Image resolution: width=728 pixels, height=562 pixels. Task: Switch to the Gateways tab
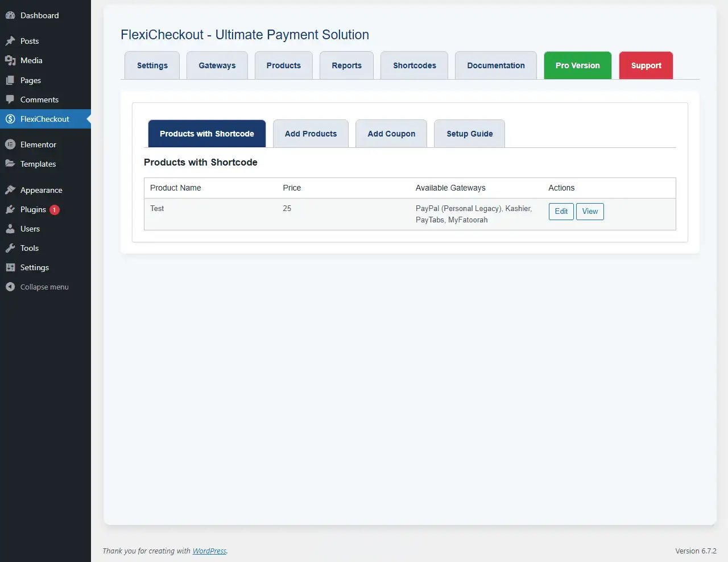click(x=217, y=65)
